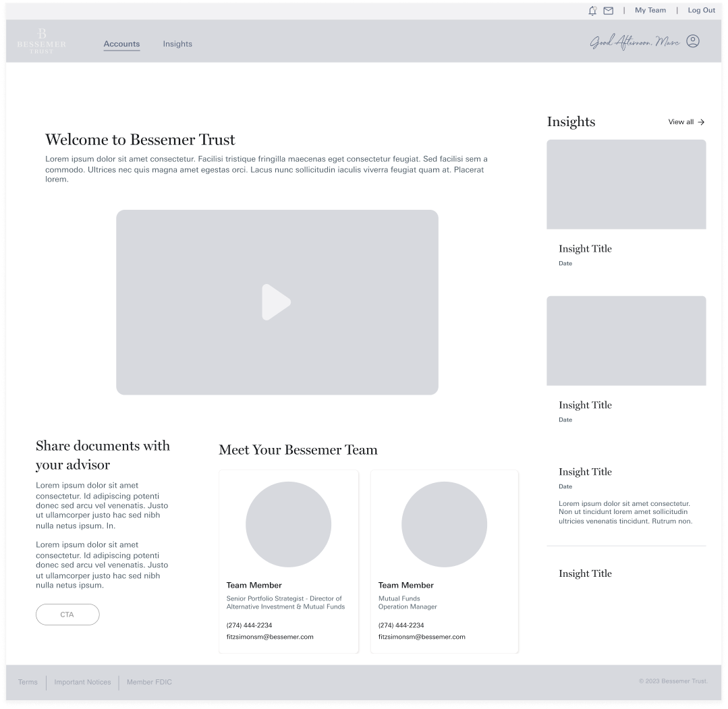Open the My Team link
The width and height of the screenshot is (728, 709).
point(650,10)
